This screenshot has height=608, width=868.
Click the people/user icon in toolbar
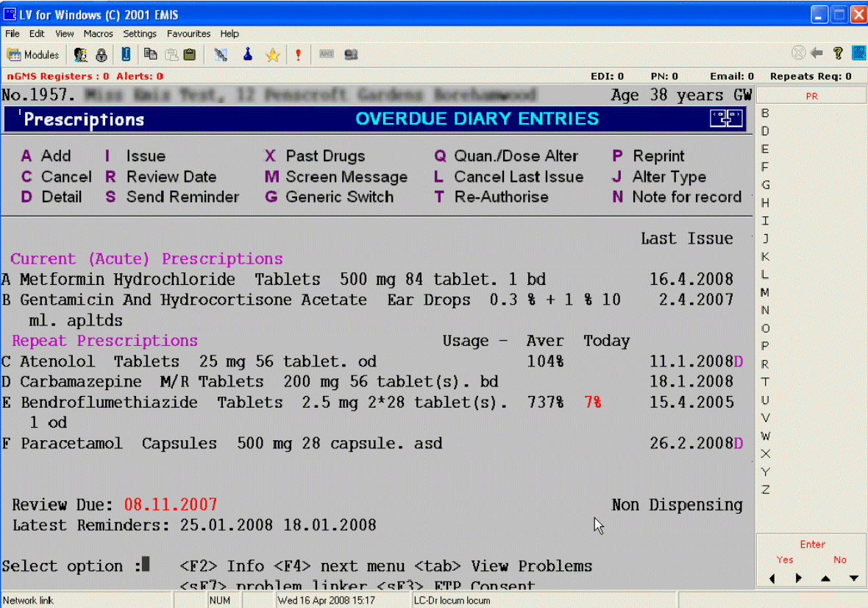tap(80, 54)
